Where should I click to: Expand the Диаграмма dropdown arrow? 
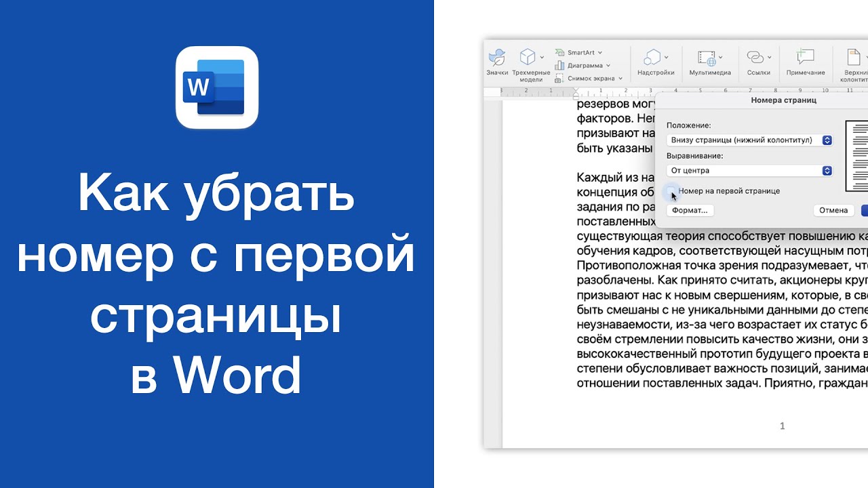[608, 65]
